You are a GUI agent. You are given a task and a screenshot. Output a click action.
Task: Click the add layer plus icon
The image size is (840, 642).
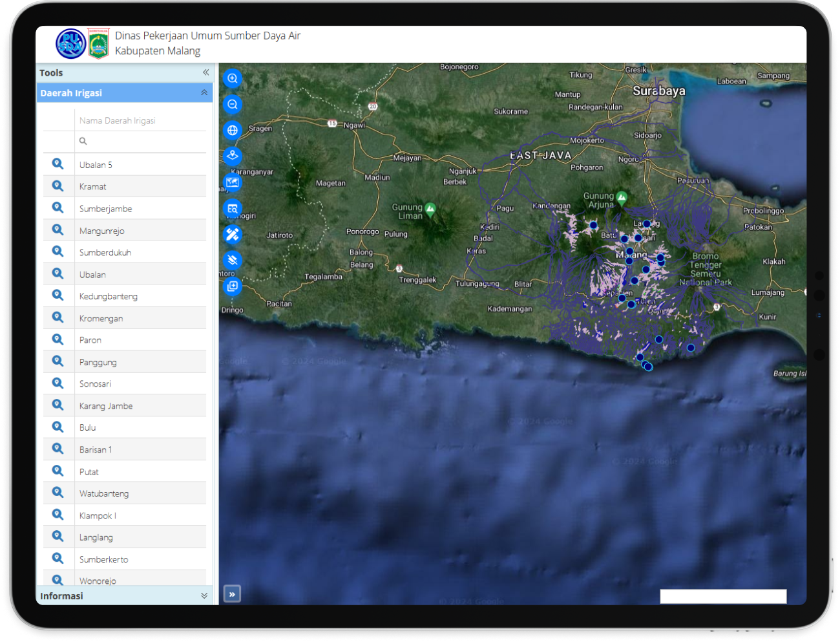click(233, 286)
